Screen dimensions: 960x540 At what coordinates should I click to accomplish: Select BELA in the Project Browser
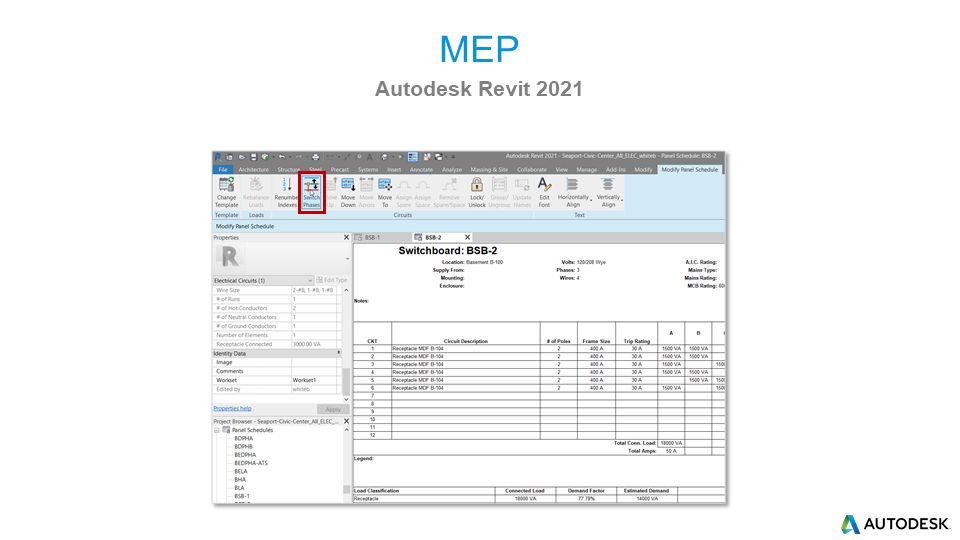pyautogui.click(x=241, y=471)
